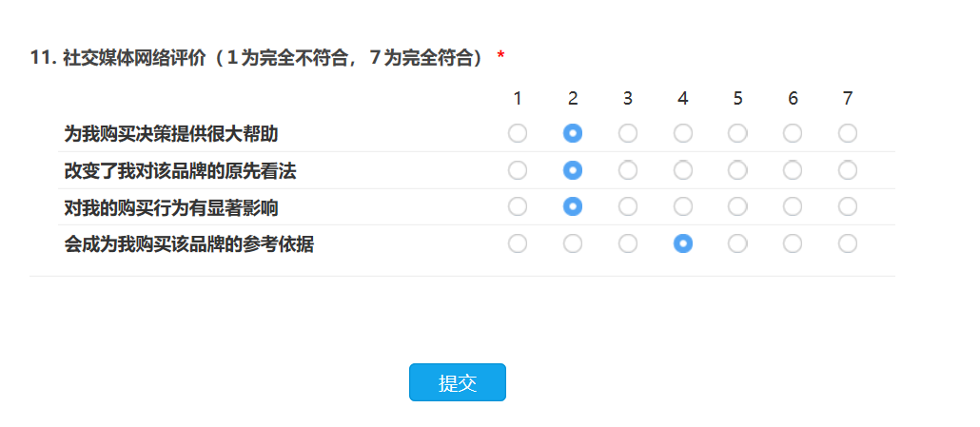Select rating 3 for 会成为我购买该品牌的参考依据
The image size is (980, 427).
pos(628,243)
